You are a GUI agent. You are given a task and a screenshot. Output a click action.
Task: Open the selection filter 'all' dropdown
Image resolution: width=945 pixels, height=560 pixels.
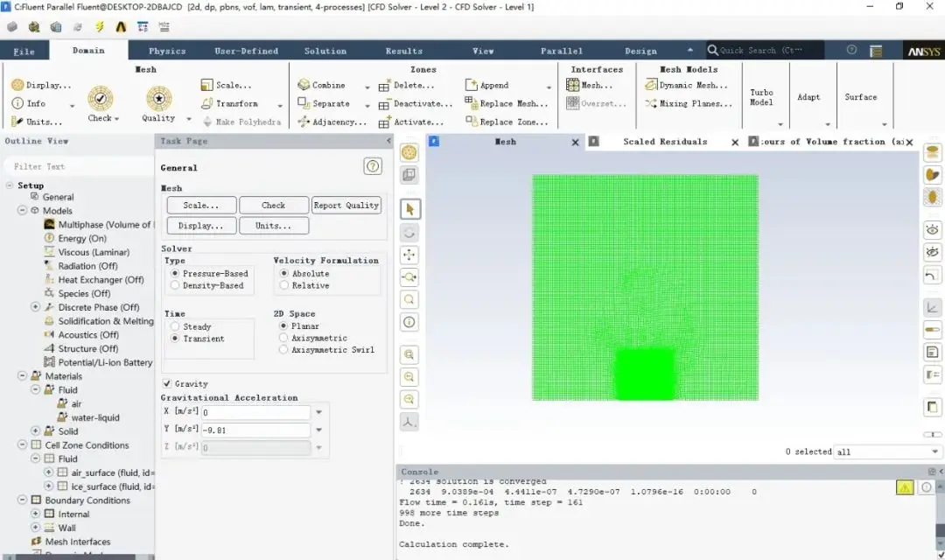coord(887,451)
